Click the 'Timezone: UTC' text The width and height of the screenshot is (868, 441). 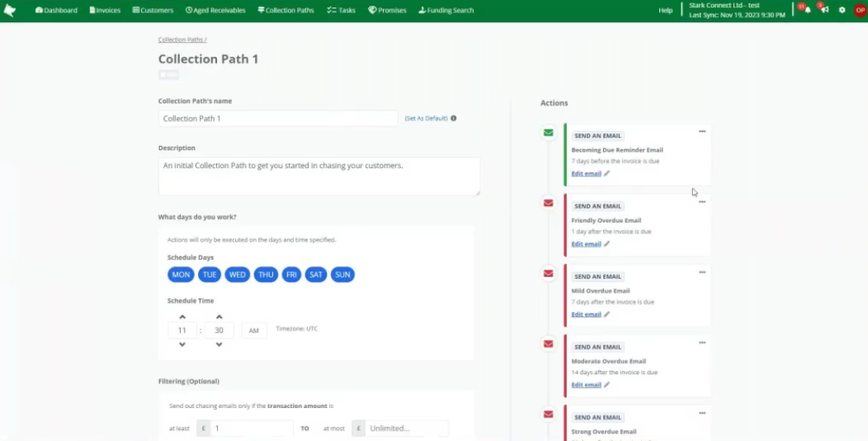(297, 329)
